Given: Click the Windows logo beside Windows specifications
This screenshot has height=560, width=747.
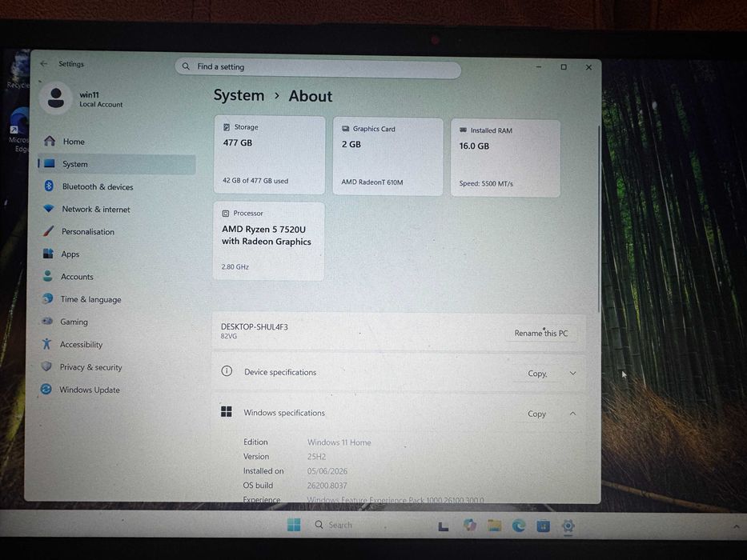Looking at the screenshot, I should 227,411.
